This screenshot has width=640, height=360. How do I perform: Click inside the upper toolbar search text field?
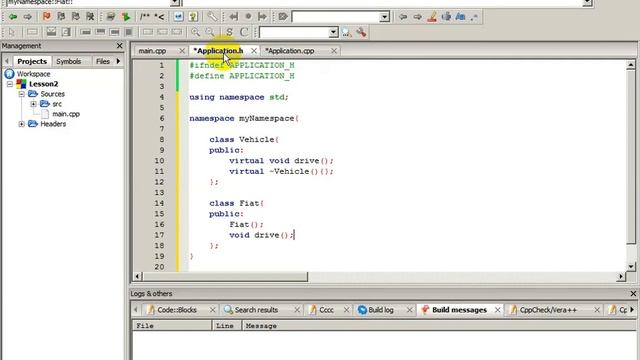tap(336, 17)
